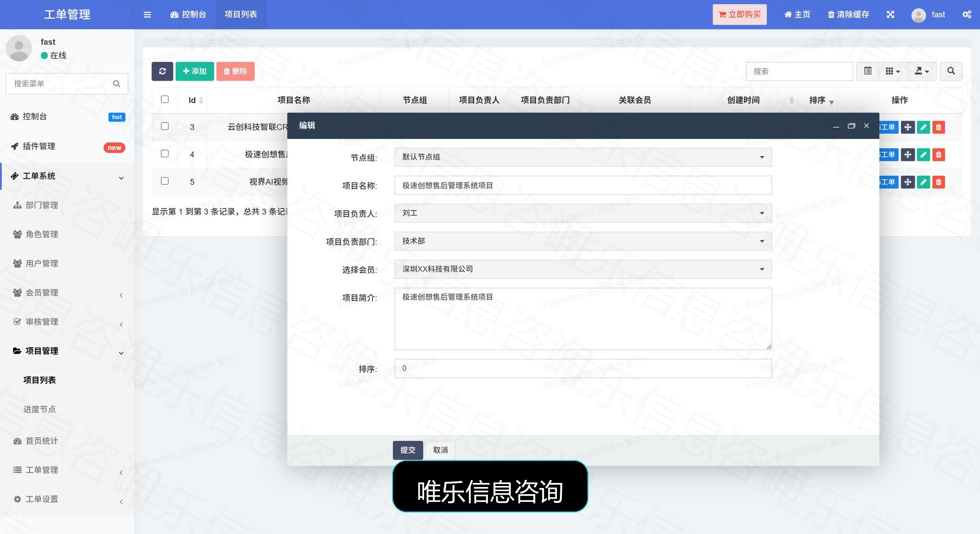Open 部门管理 in the sidebar
This screenshot has width=980, height=534.
(42, 205)
